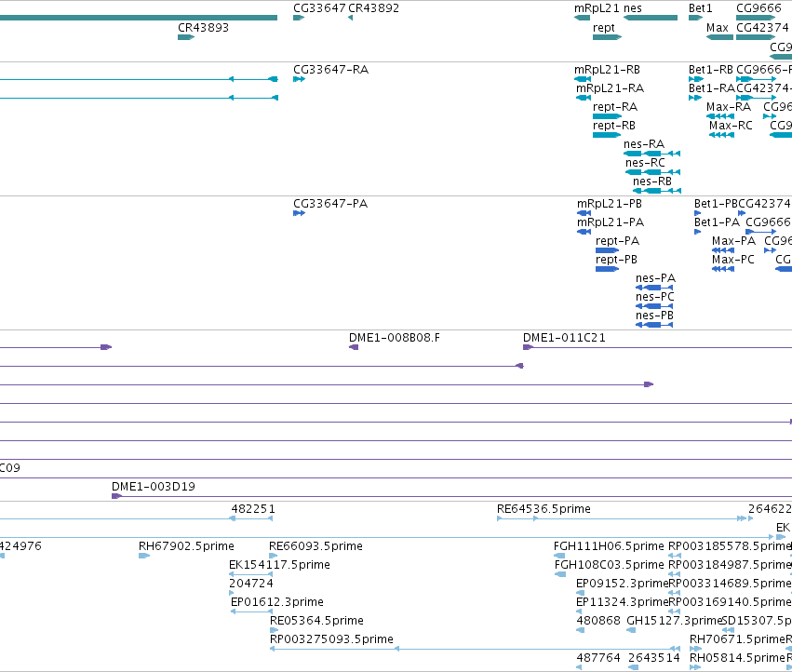The width and height of the screenshot is (792, 672).
Task: Select the FGH111H06.5prime EST
Action: click(559, 556)
